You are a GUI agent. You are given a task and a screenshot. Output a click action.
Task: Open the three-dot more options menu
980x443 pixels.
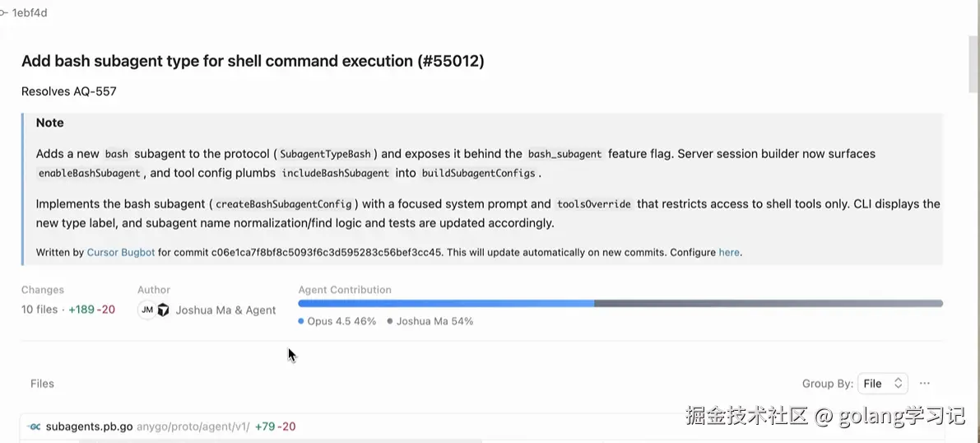(x=925, y=384)
